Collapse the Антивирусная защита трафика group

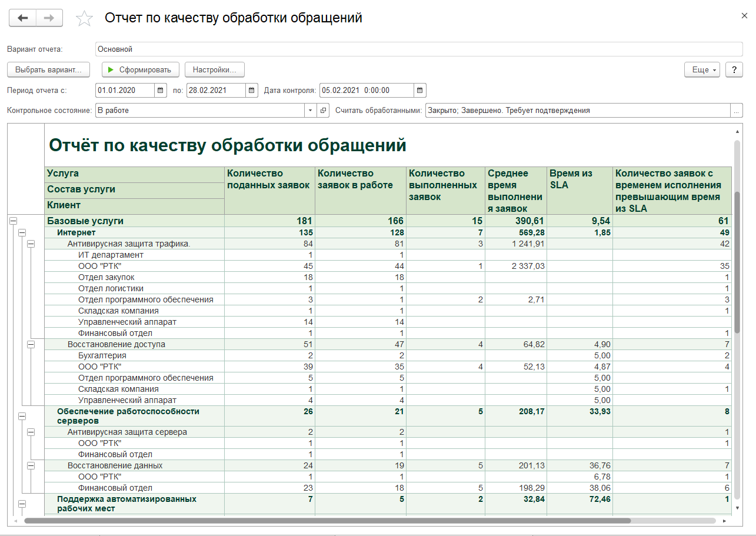(32, 244)
